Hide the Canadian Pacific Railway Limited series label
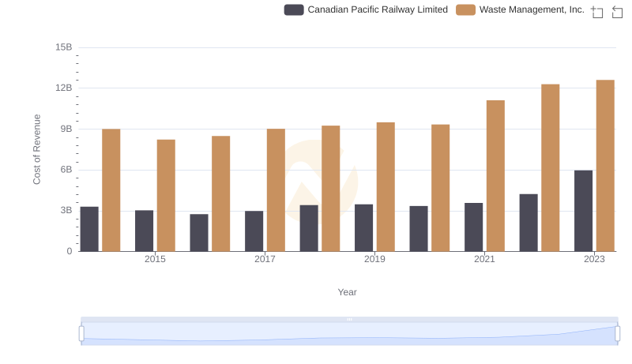Viewport: 632px width, 364px height. pyautogui.click(x=377, y=9)
